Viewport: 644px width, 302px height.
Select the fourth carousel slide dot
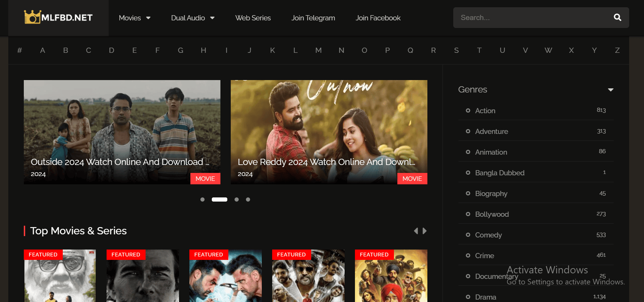click(248, 199)
